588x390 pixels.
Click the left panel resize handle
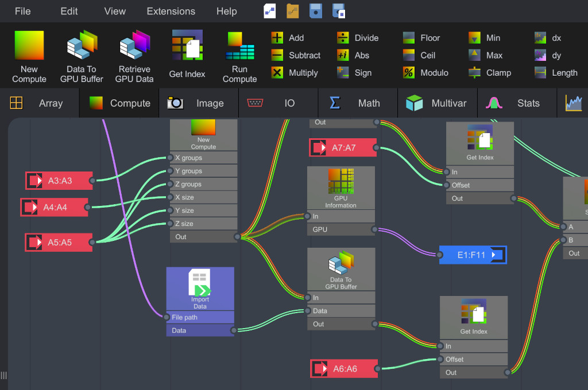pos(4,376)
